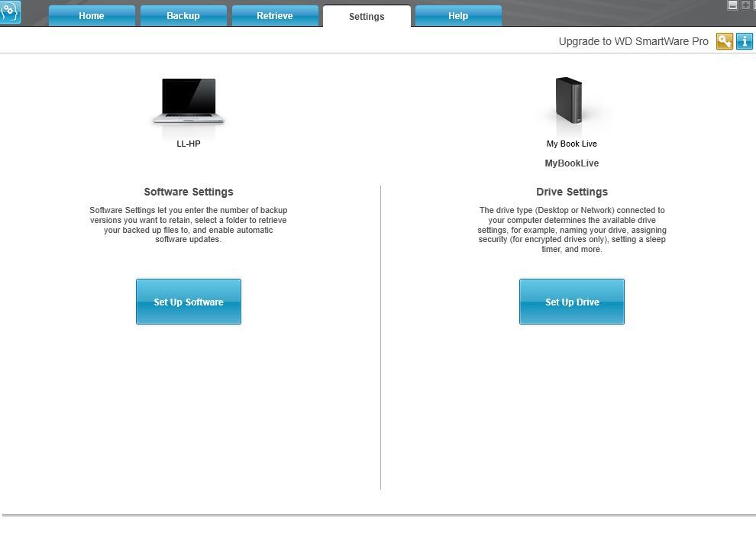Click the WD SmartWare logo icon
The height and width of the screenshot is (546, 756).
coord(10,12)
